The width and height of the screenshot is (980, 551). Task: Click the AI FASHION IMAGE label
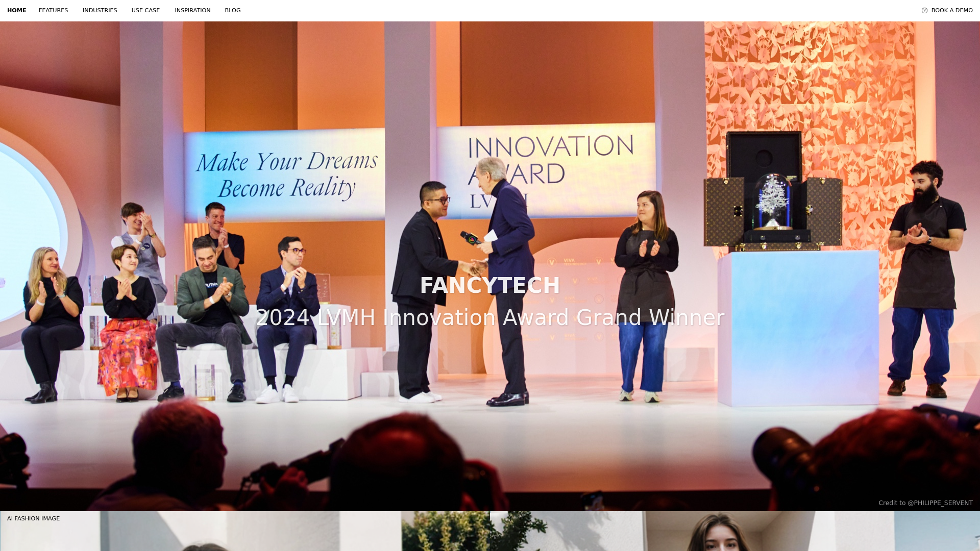[33, 518]
